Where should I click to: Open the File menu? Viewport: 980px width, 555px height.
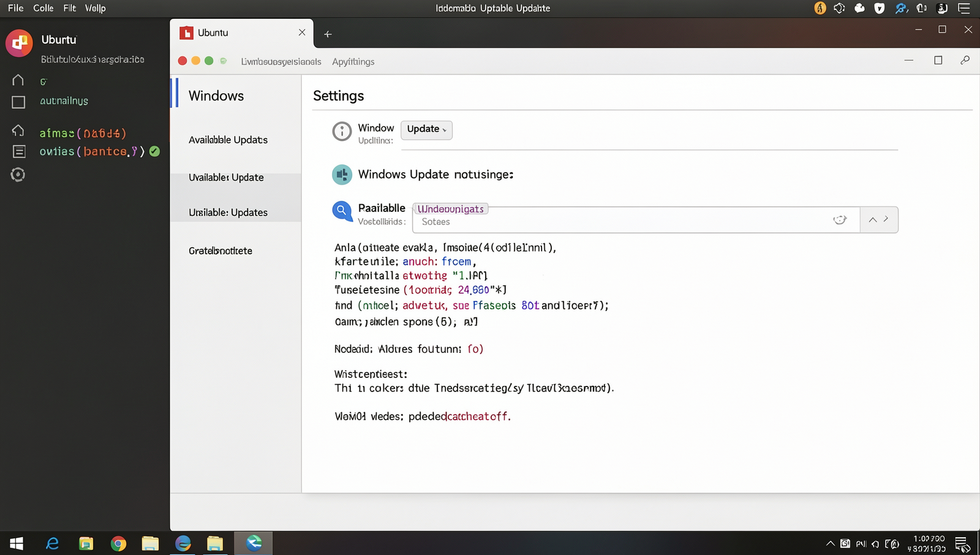[16, 8]
